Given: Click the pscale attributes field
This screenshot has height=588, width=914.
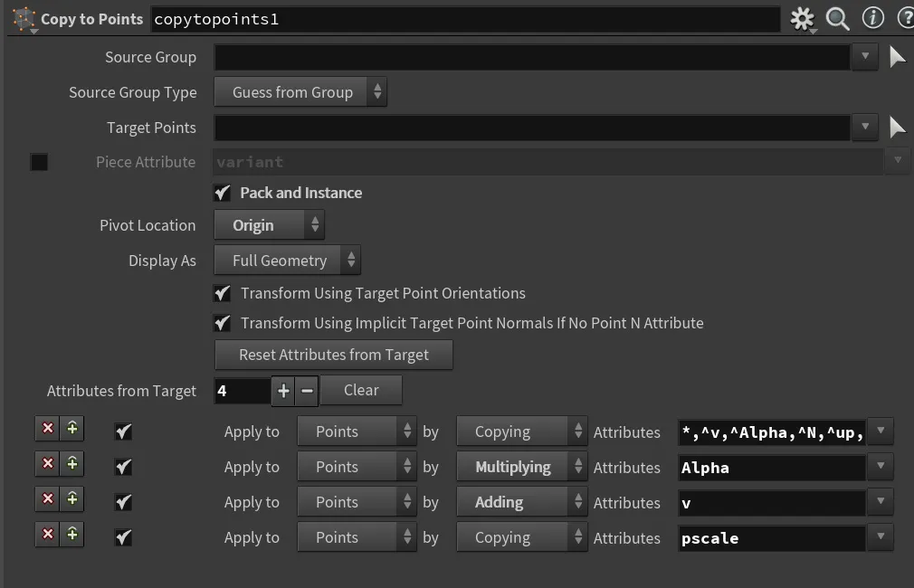Looking at the screenshot, I should point(772,538).
